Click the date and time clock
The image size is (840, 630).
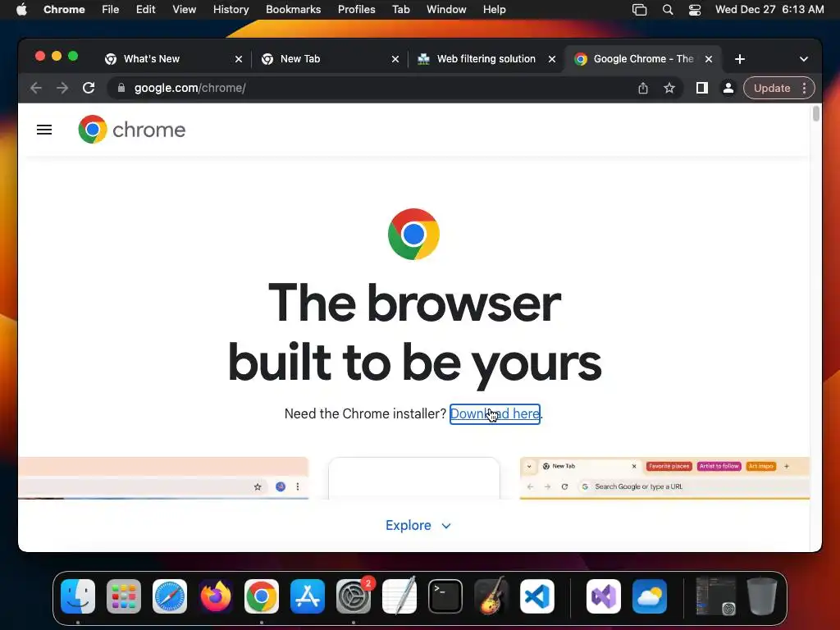pyautogui.click(x=769, y=9)
